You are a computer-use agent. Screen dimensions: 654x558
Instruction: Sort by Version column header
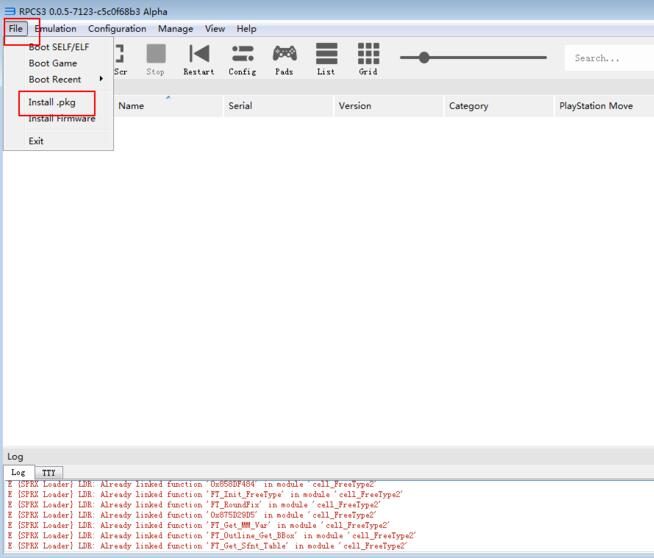coord(388,106)
